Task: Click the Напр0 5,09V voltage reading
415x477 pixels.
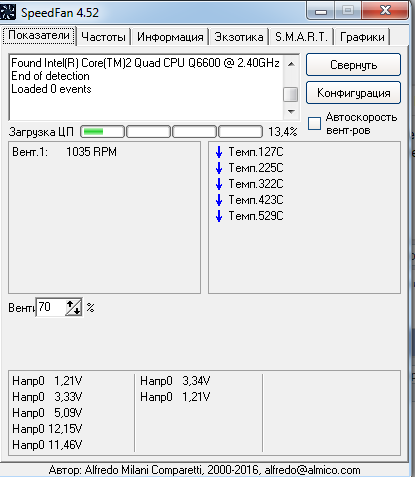Action: pyautogui.click(x=47, y=413)
